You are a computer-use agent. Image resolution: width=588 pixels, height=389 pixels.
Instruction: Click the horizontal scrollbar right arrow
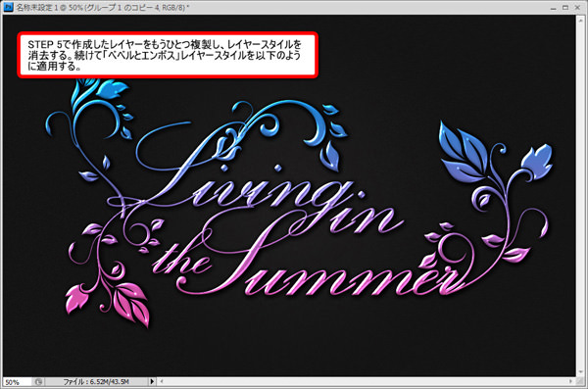click(570, 381)
